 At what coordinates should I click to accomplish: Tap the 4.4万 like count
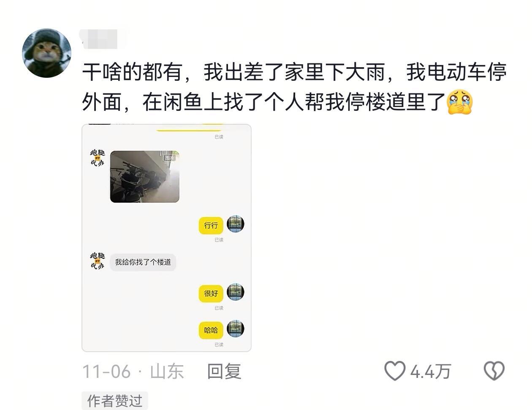pyautogui.click(x=431, y=371)
